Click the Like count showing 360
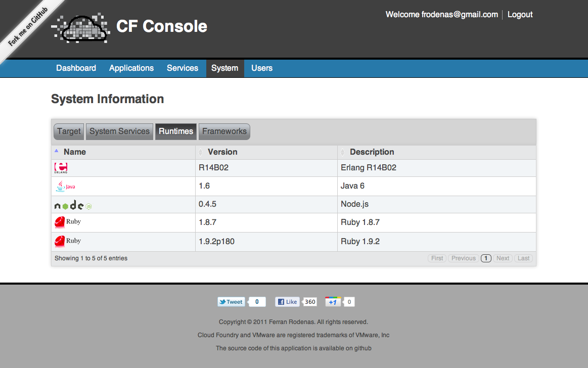The image size is (588, 368). (310, 302)
